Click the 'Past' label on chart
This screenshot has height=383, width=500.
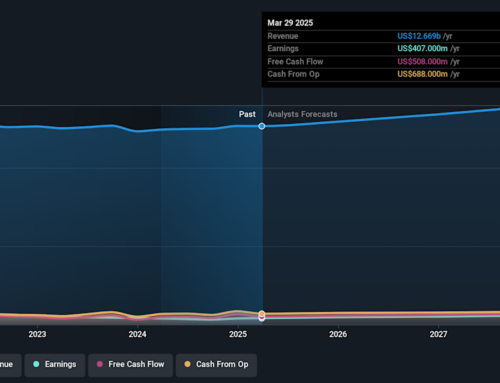(x=247, y=114)
